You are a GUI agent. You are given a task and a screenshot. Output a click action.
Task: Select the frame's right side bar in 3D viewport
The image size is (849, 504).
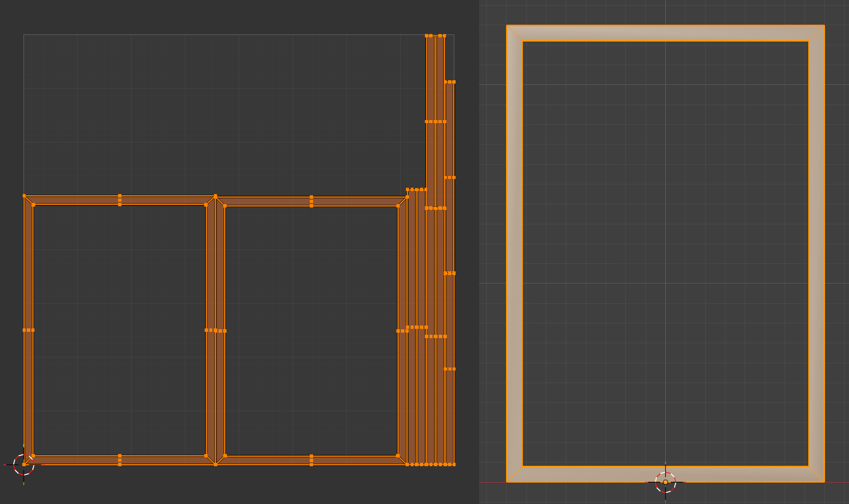click(816, 254)
